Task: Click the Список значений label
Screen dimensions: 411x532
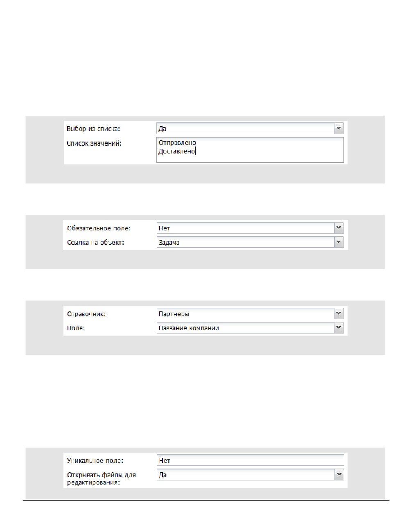Action: pyautogui.click(x=94, y=143)
